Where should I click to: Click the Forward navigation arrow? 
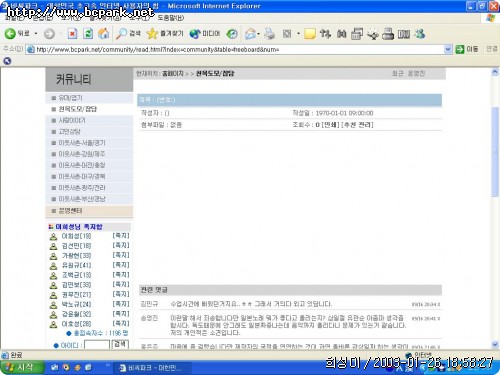(x=49, y=34)
